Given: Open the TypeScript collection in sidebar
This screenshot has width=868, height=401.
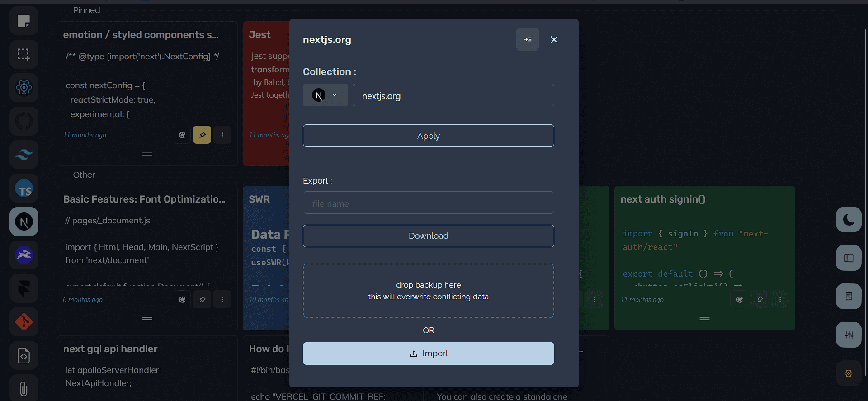Looking at the screenshot, I should [24, 188].
